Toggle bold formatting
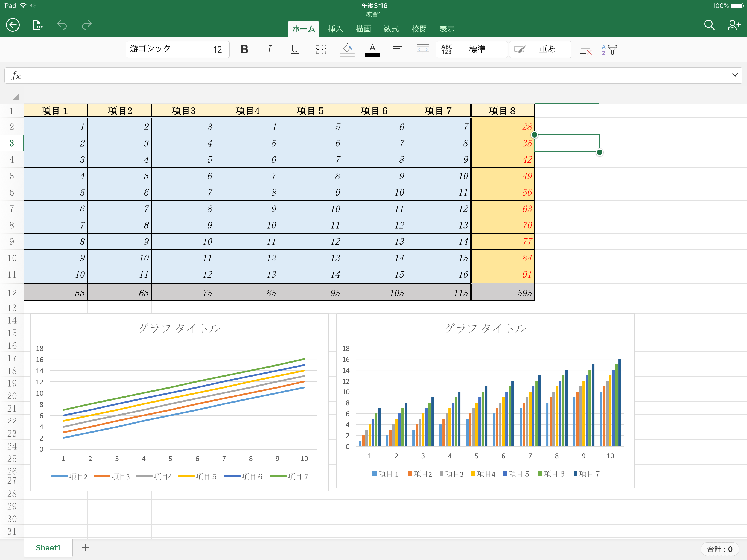747x560 pixels. pos(244,50)
